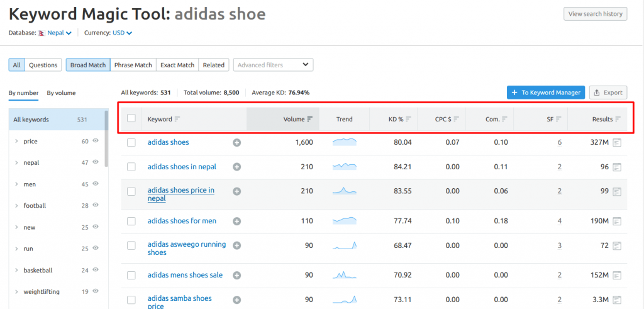
Task: Check the 'adidas shoes for men' checkbox
Action: [131, 221]
